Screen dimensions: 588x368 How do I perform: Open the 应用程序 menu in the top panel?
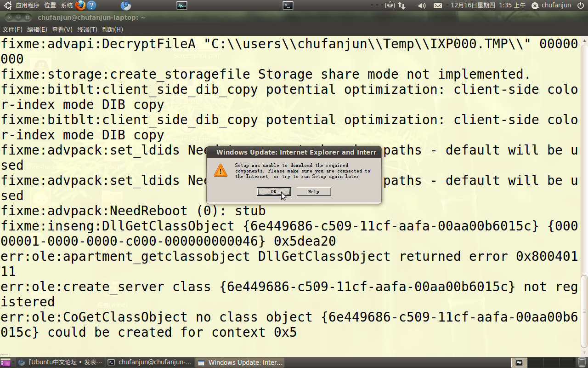point(28,6)
